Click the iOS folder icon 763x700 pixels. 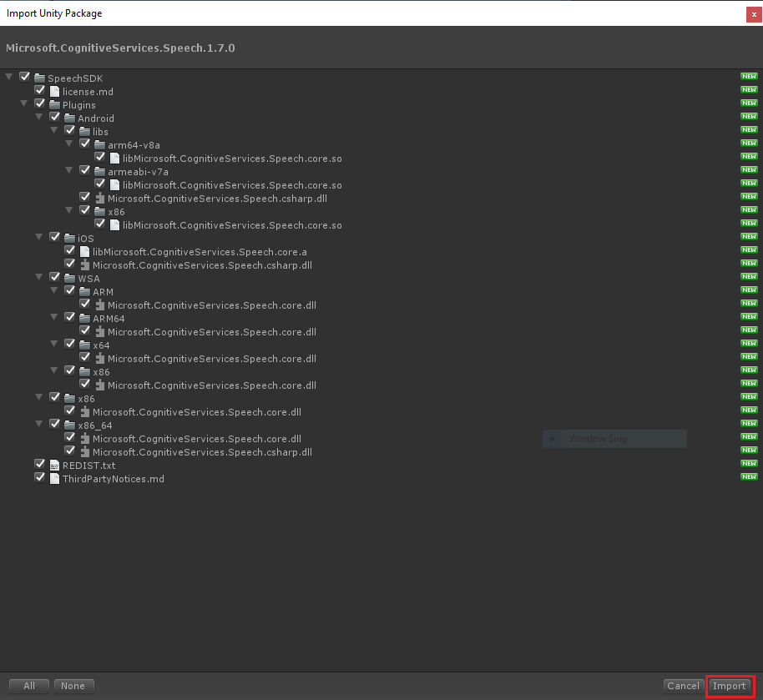click(69, 239)
